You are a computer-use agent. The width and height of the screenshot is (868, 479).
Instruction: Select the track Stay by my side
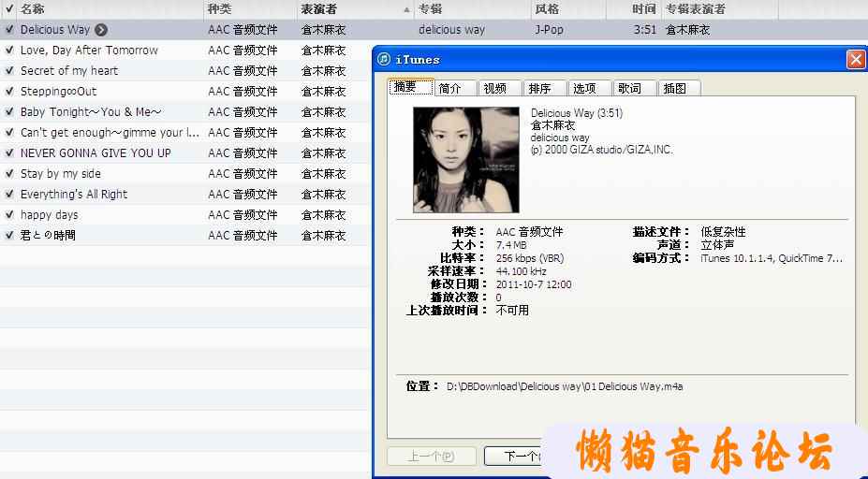(61, 174)
